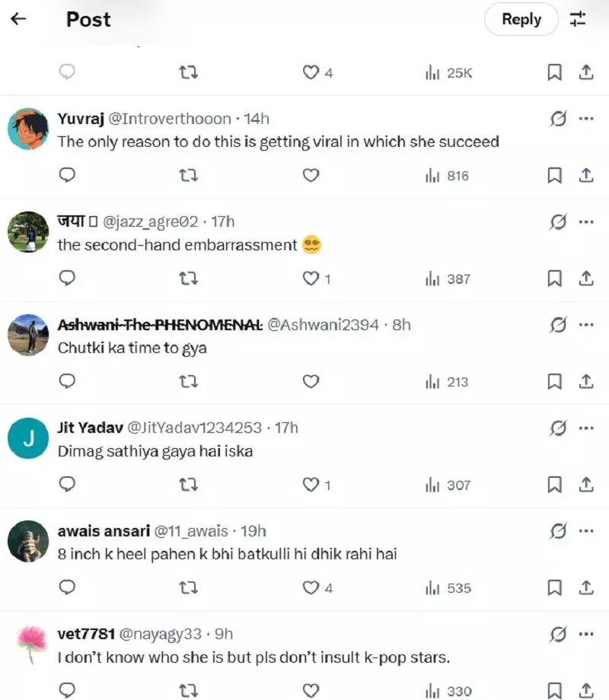Go back using the back arrow
Viewport: 609px width, 700px height.
(18, 20)
